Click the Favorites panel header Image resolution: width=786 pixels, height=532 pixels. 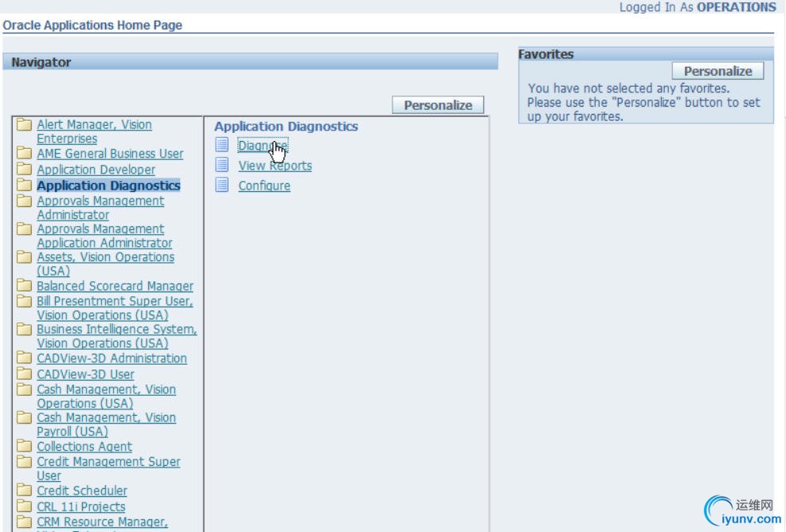click(646, 53)
